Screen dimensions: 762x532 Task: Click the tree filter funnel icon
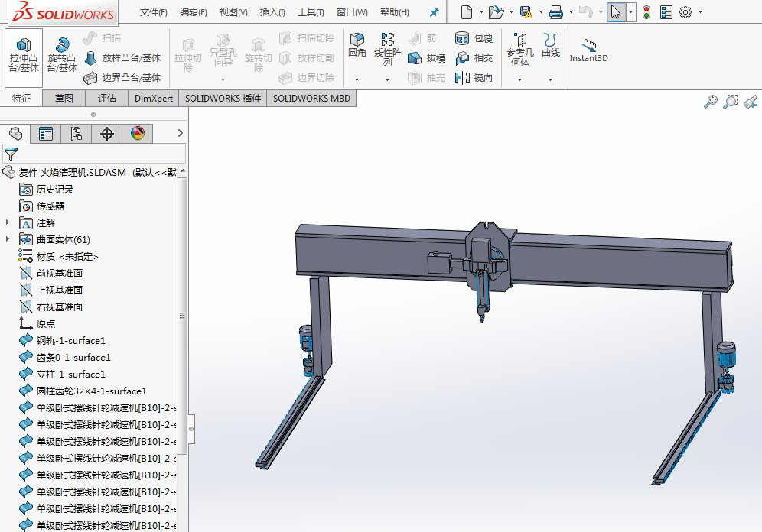11,154
